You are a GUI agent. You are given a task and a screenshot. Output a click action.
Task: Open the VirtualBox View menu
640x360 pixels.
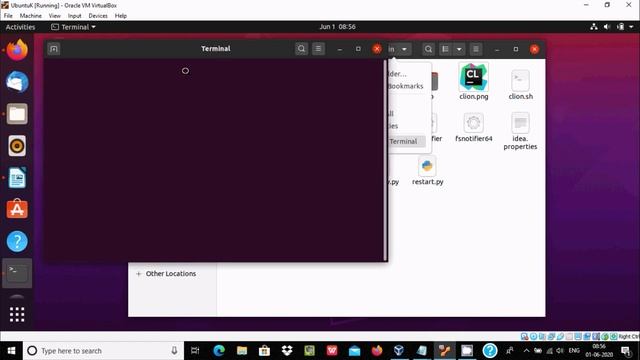point(55,16)
